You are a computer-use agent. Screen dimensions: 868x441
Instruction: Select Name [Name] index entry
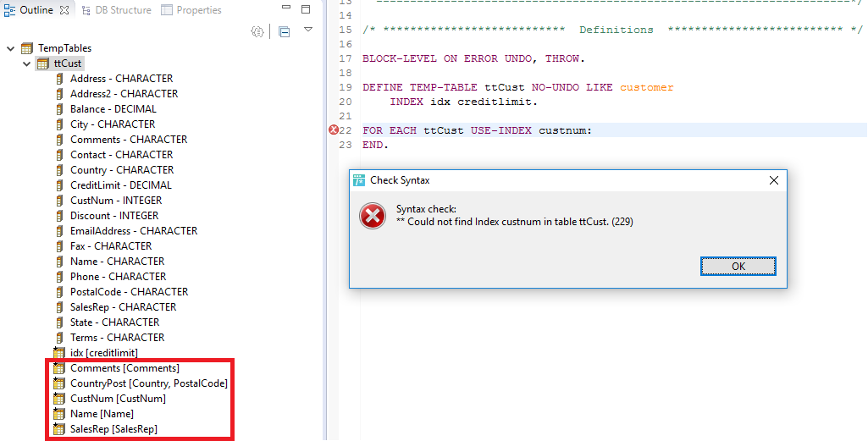102,413
